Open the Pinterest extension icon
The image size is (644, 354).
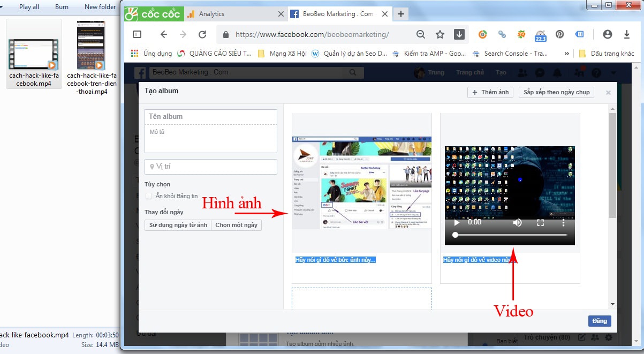pyautogui.click(x=559, y=34)
